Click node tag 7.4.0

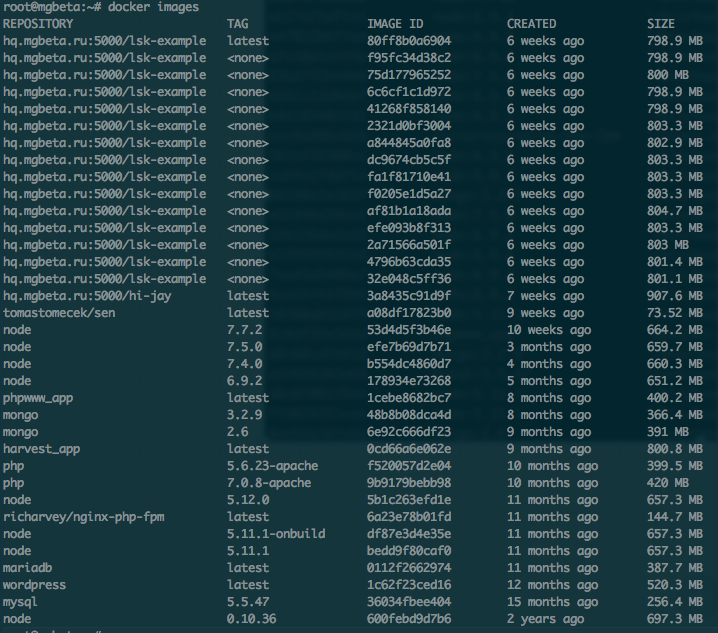click(x=245, y=364)
